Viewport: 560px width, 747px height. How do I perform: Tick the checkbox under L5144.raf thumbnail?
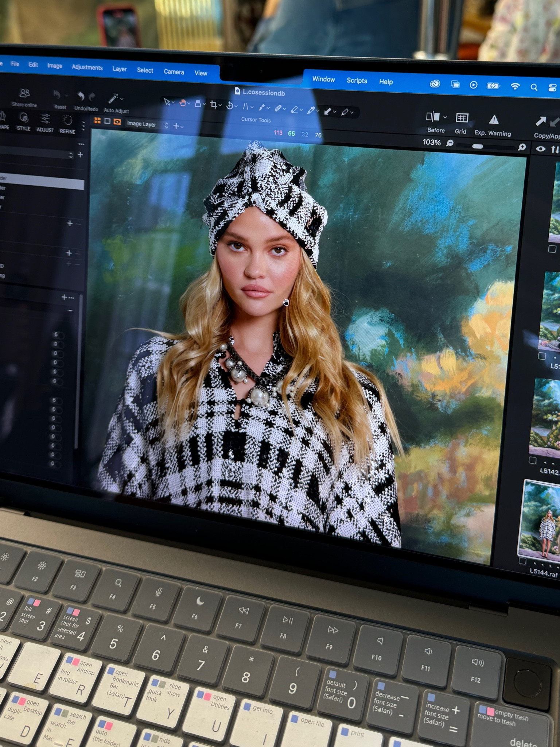(522, 561)
